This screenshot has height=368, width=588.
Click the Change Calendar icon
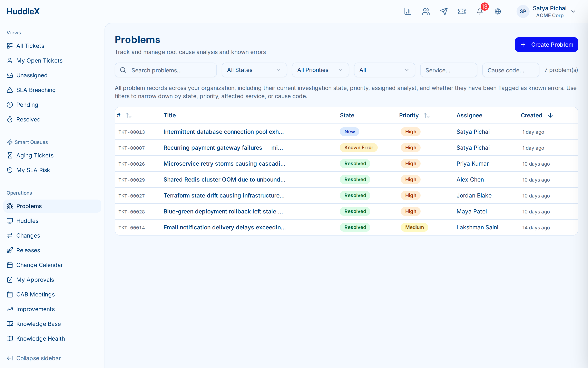[10, 265]
